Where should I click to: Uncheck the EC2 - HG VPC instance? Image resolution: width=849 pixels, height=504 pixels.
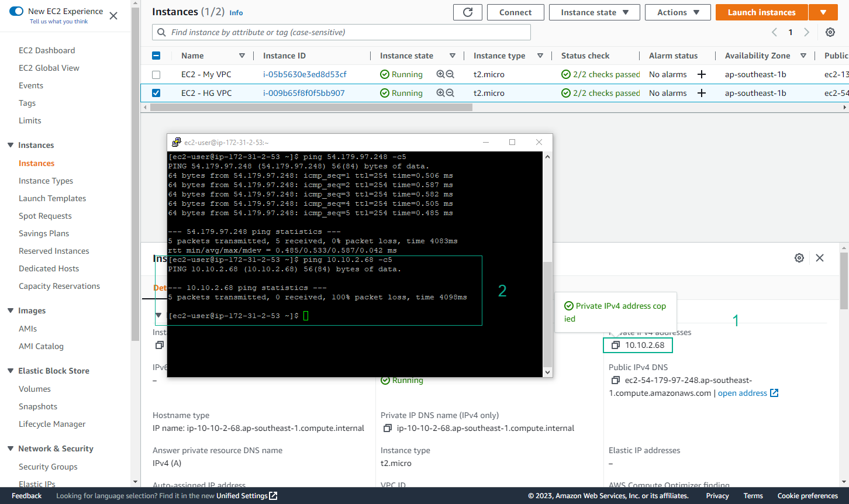(156, 93)
